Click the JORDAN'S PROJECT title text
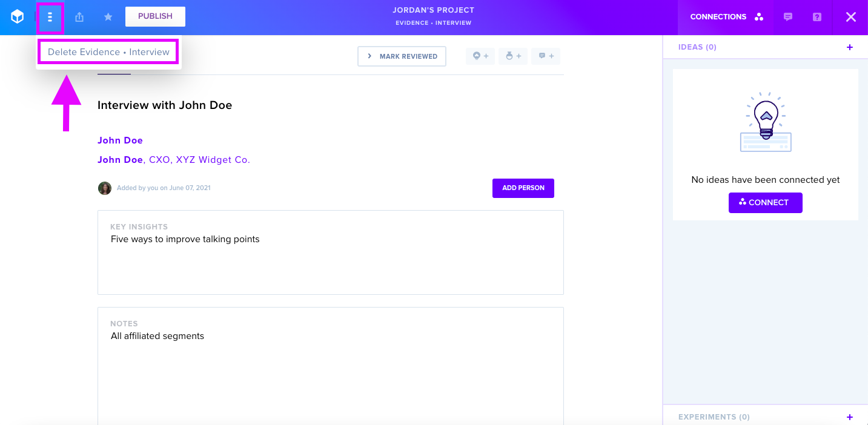 pyautogui.click(x=434, y=10)
